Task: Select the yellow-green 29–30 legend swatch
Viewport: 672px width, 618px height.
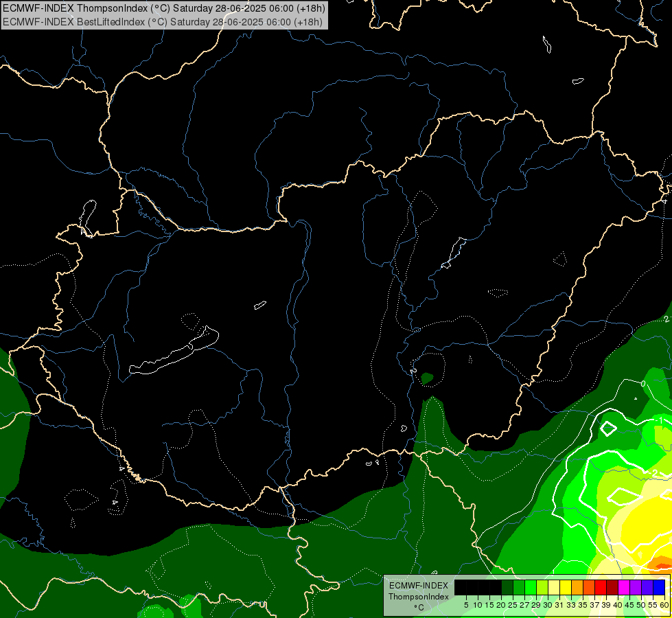Action: 542,588
